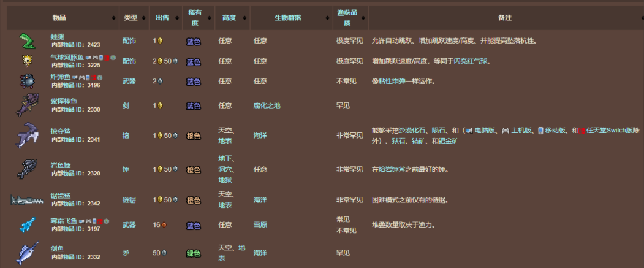Click the desktop version icon before 电脑版

point(469,131)
